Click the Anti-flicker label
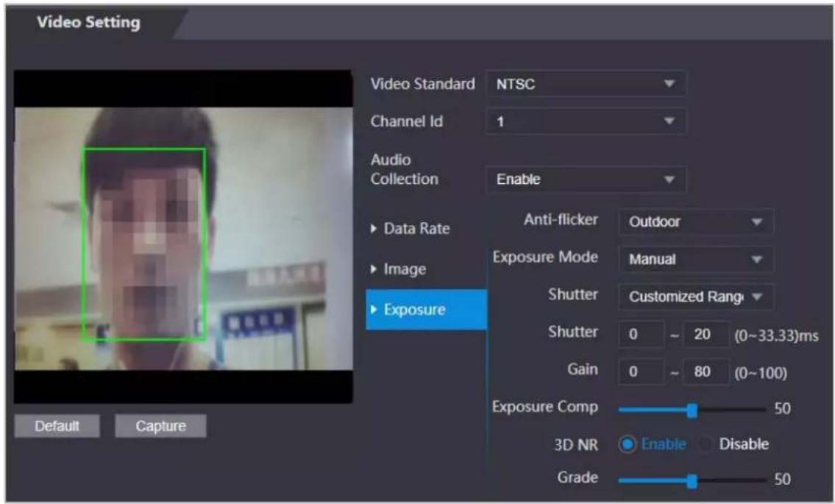 561,219
